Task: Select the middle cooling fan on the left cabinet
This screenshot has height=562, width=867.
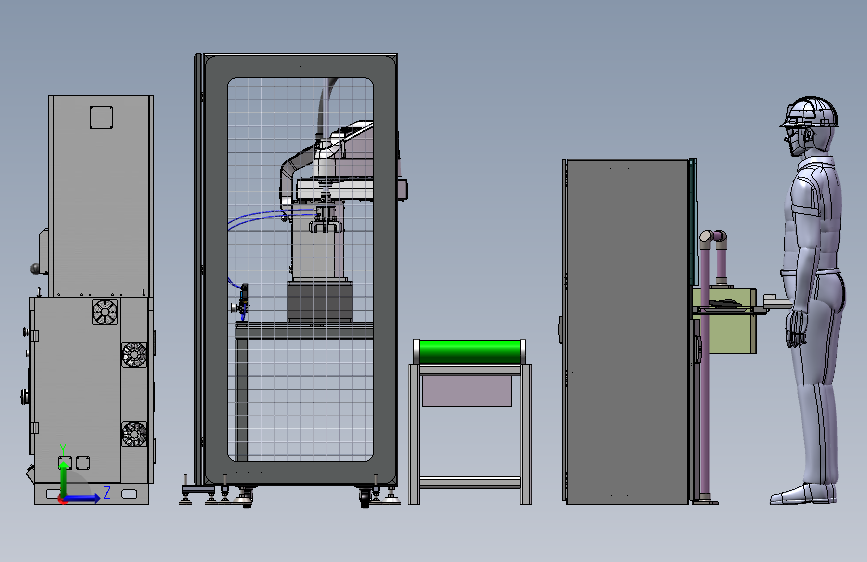Action: tap(134, 355)
